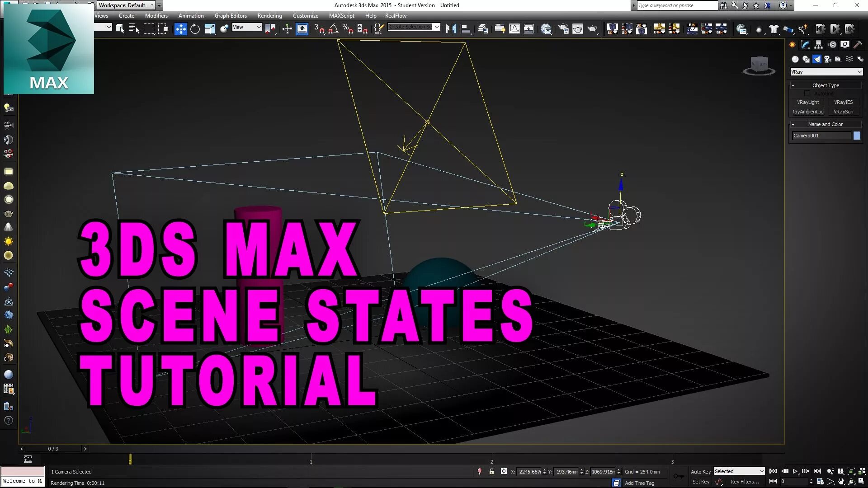
Task: Collapse the Object Type rollout
Action: click(826, 85)
